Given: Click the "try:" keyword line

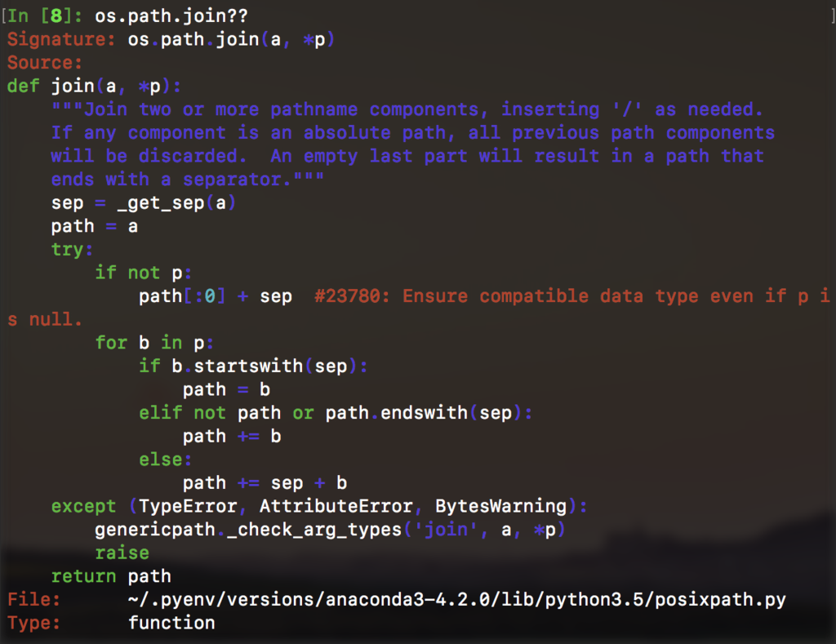Looking at the screenshot, I should 72,250.
